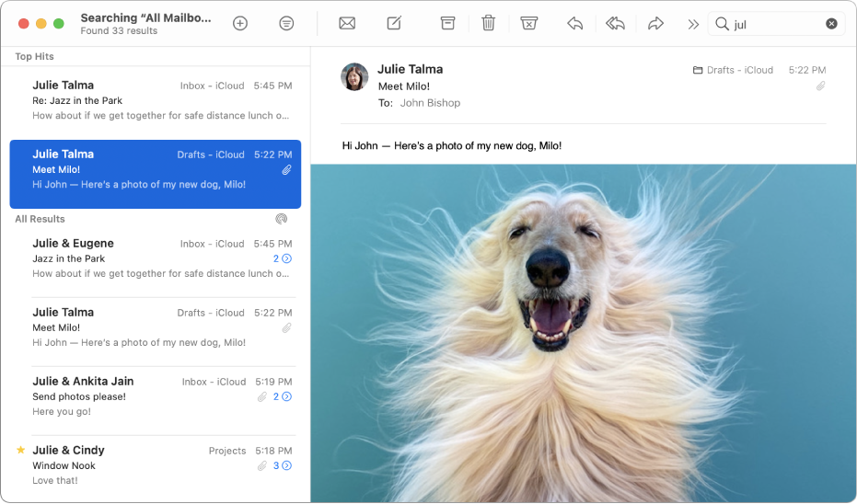The height and width of the screenshot is (504, 857).
Task: Click the 5:22 PM timestamp in header
Action: (x=806, y=70)
